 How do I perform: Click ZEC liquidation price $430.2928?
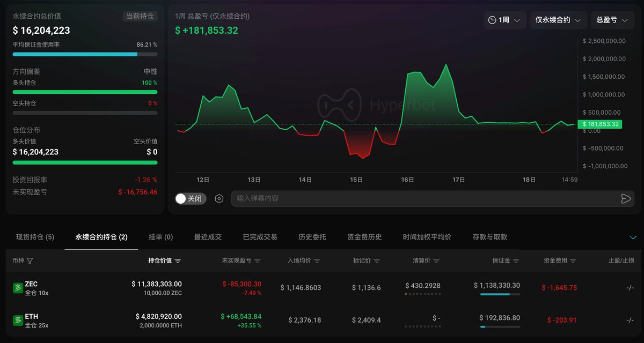point(423,286)
